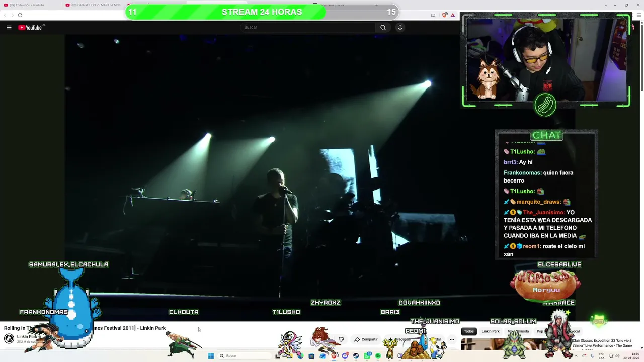Screen dimensions: 644x362
Task: Select the 'Todos' filter chip
Action: point(469,331)
